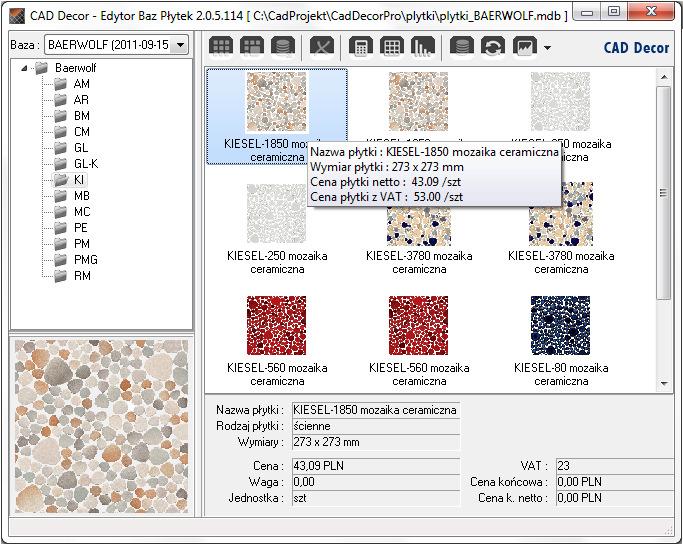The height and width of the screenshot is (544, 683).
Task: Click the large tile preview image
Action: click(x=102, y=426)
